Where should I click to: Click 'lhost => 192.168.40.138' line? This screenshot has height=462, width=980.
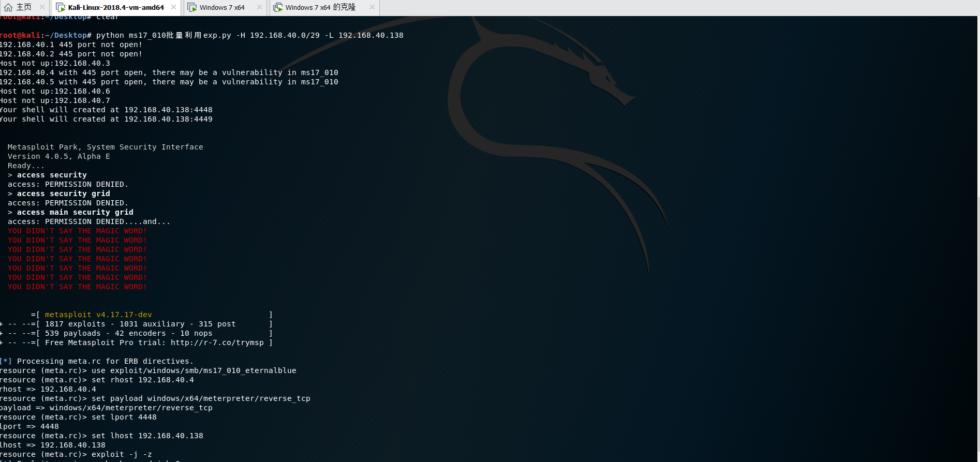53,445
